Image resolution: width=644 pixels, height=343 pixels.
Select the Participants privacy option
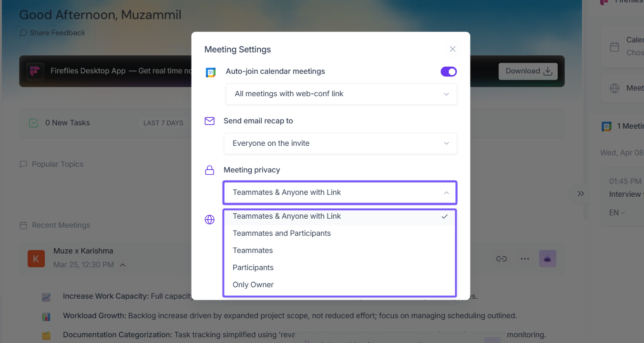coord(253,268)
